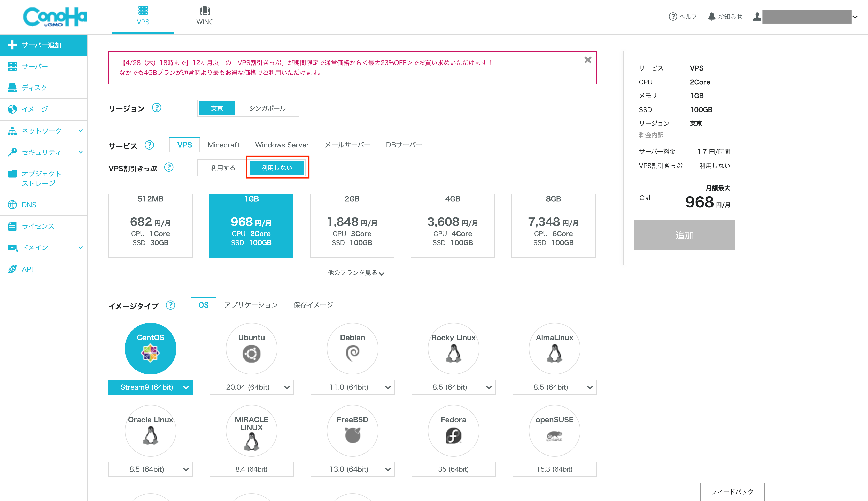Open the ライセンス sidebar item
The image size is (868, 501).
click(44, 226)
